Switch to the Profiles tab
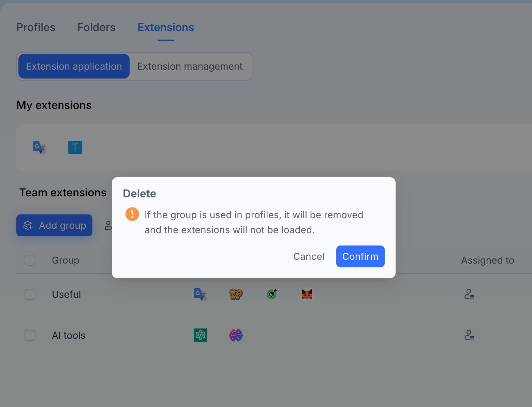This screenshot has height=407, width=532. tap(36, 27)
